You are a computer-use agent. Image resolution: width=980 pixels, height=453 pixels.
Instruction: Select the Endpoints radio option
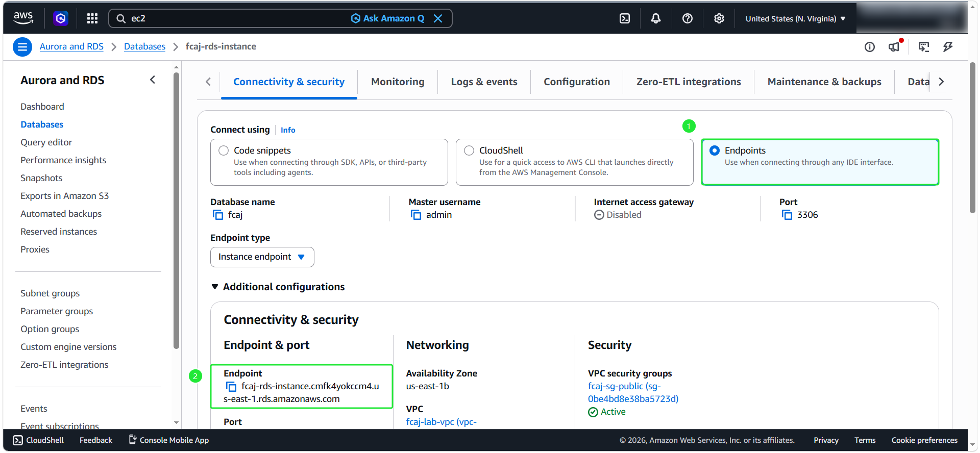(715, 150)
